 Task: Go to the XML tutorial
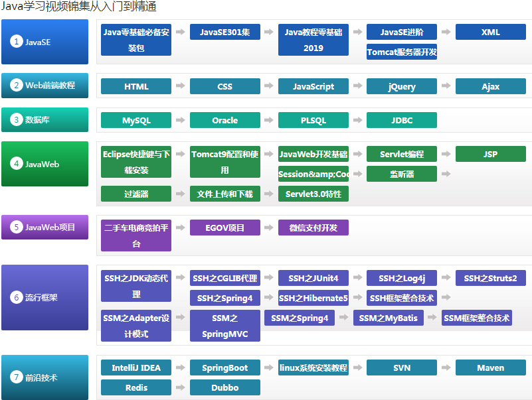point(490,32)
